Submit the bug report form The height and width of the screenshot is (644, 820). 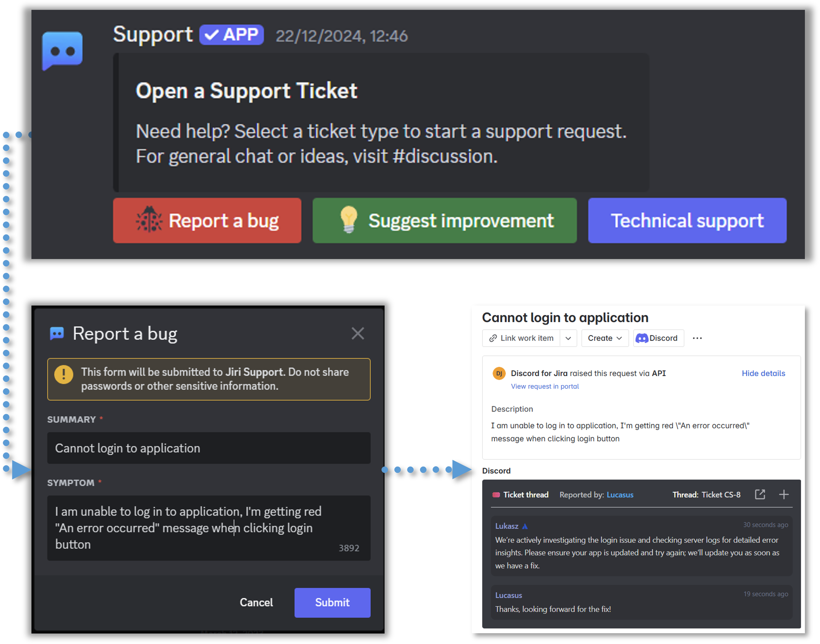[332, 602]
